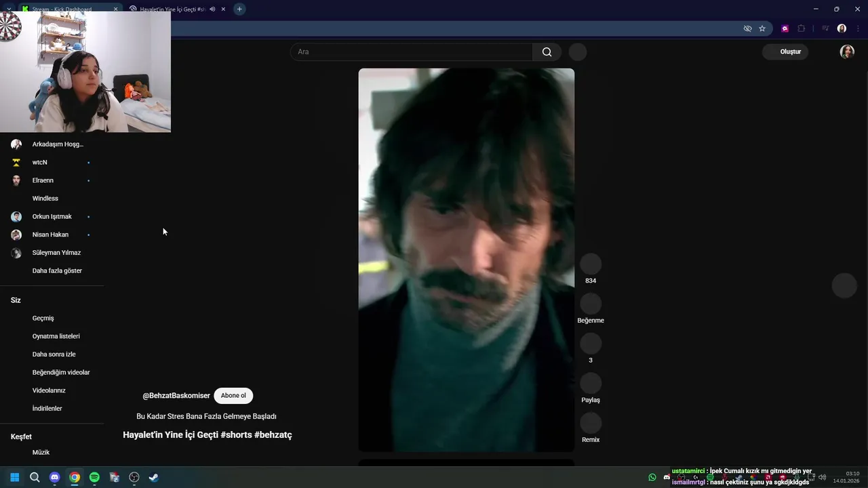
Task: Open the Elraenn subscription channel
Action: click(x=52, y=180)
